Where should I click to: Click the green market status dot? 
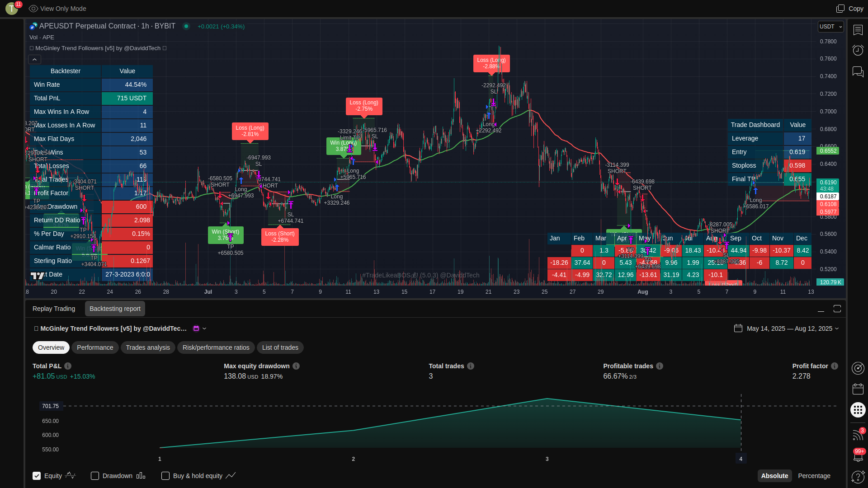pos(186,26)
